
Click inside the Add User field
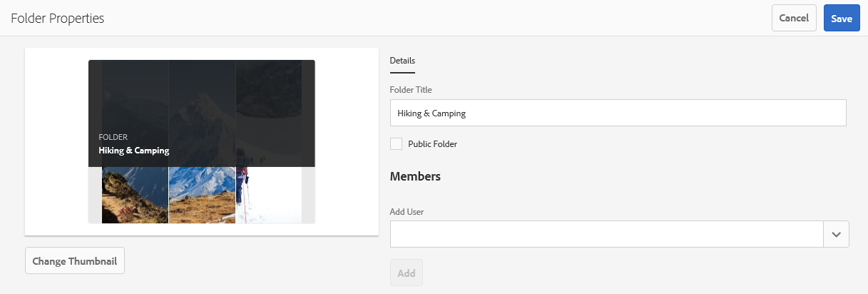[606, 234]
